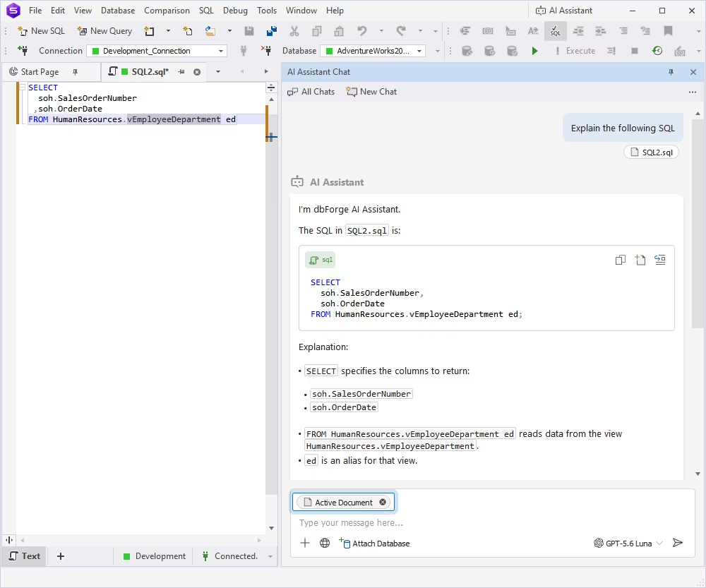This screenshot has height=588, width=706.
Task: Open the redo history dropdown arrow
Action: 420,31
